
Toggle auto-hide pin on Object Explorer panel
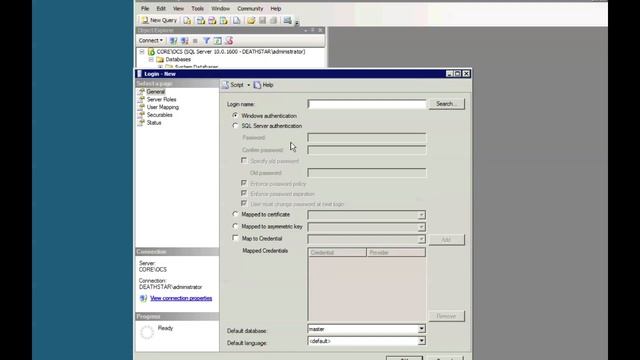[x=313, y=30]
